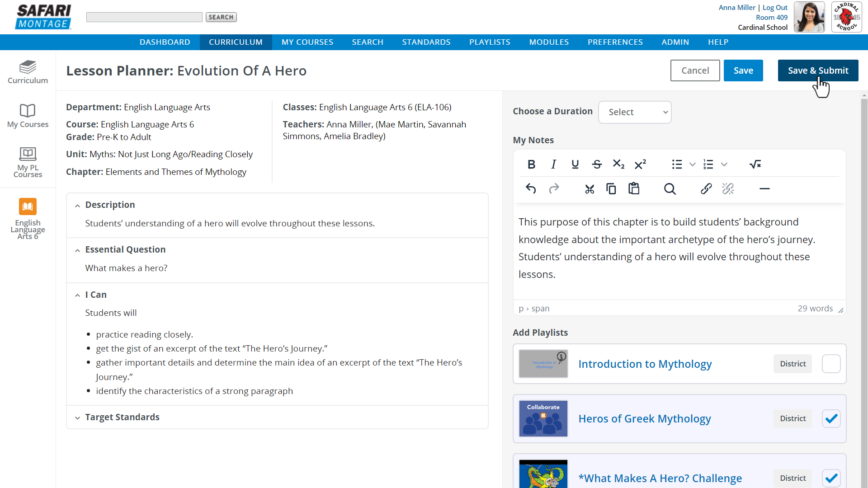This screenshot has width=868, height=488.
Task: Click the Strikethrough formatting icon
Action: pyautogui.click(x=597, y=164)
